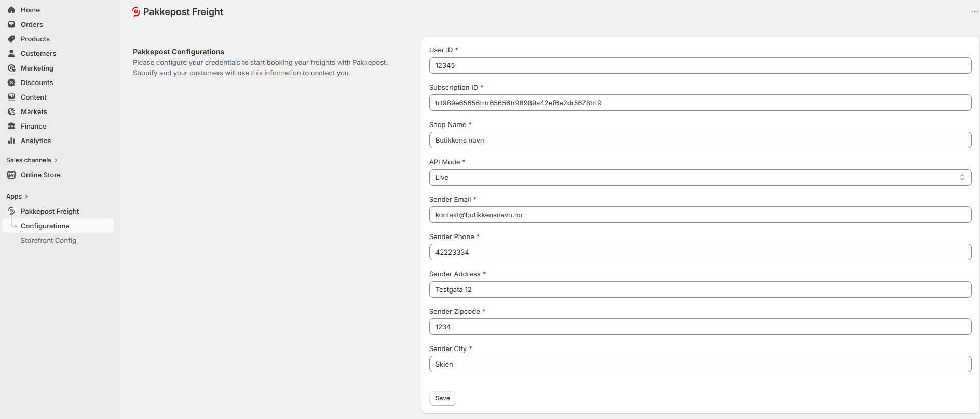The image size is (980, 419).
Task: Focus the Sender Email field
Action: (700, 215)
